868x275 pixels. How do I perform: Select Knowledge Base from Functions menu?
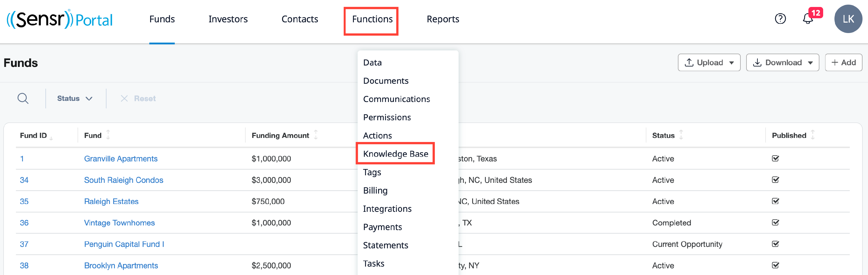(x=395, y=154)
